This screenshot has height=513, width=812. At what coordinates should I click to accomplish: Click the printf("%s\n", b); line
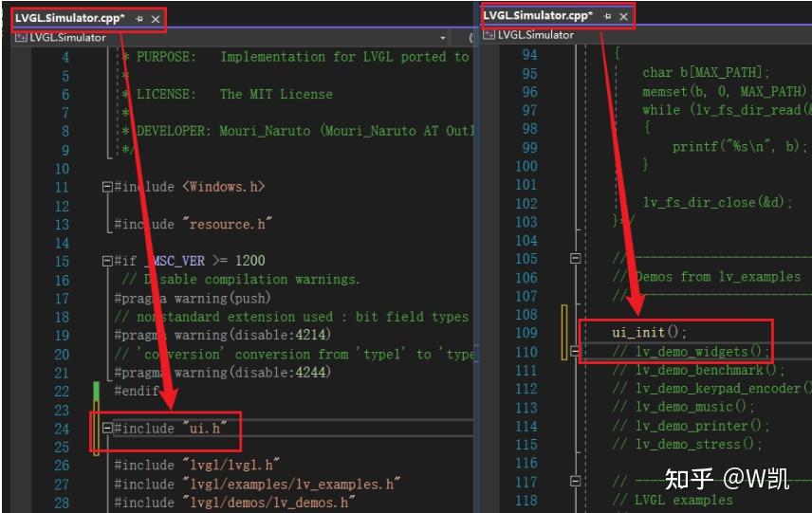click(x=740, y=146)
